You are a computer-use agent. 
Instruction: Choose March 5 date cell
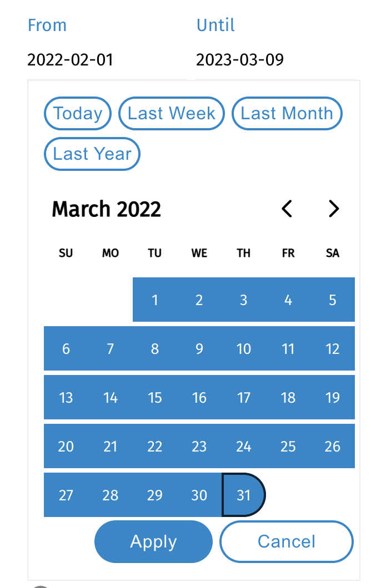pyautogui.click(x=333, y=300)
